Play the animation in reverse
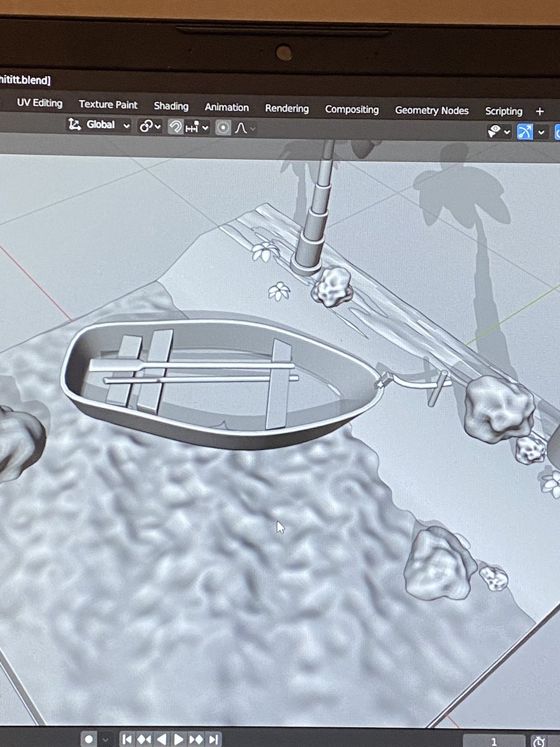The width and height of the screenshot is (560, 747). tap(162, 740)
